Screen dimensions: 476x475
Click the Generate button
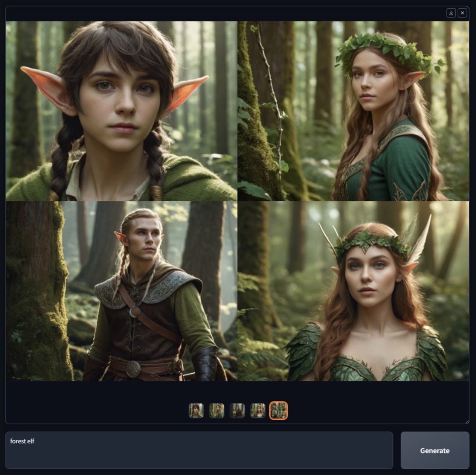click(x=435, y=451)
